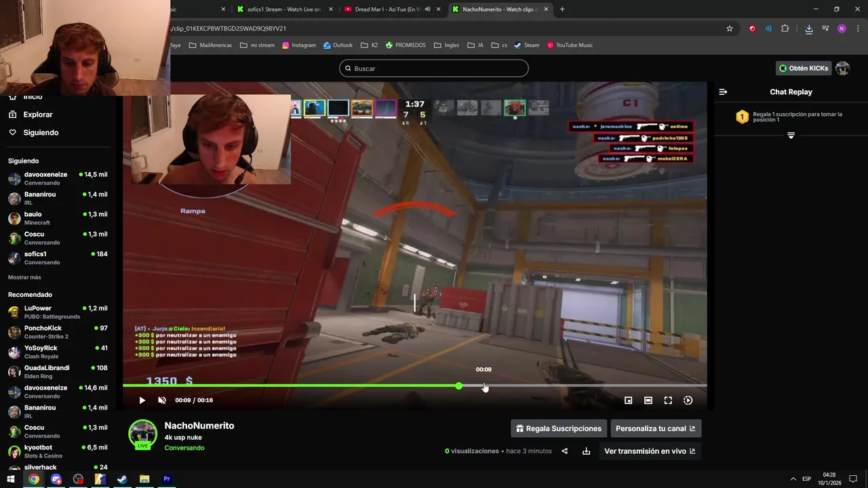The image size is (868, 488).
Task: Open the browser extensions puzzle icon
Action: 785,28
